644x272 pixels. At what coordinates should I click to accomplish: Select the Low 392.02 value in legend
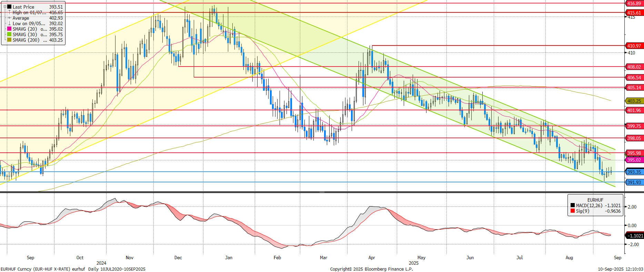coord(56,23)
